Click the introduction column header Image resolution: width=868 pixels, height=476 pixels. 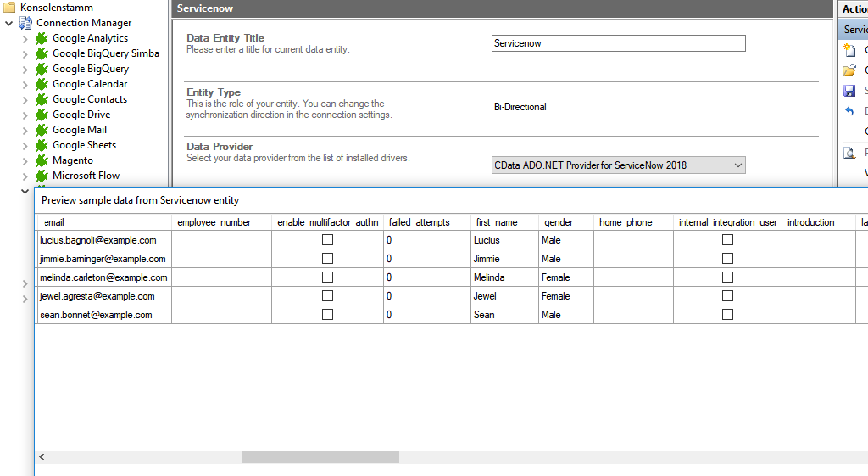[x=819, y=222]
